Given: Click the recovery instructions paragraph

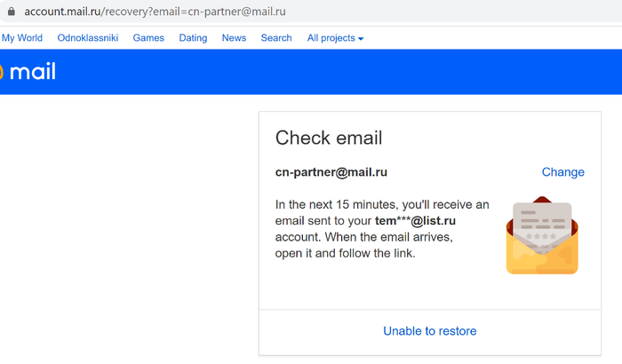Looking at the screenshot, I should click(x=382, y=229).
